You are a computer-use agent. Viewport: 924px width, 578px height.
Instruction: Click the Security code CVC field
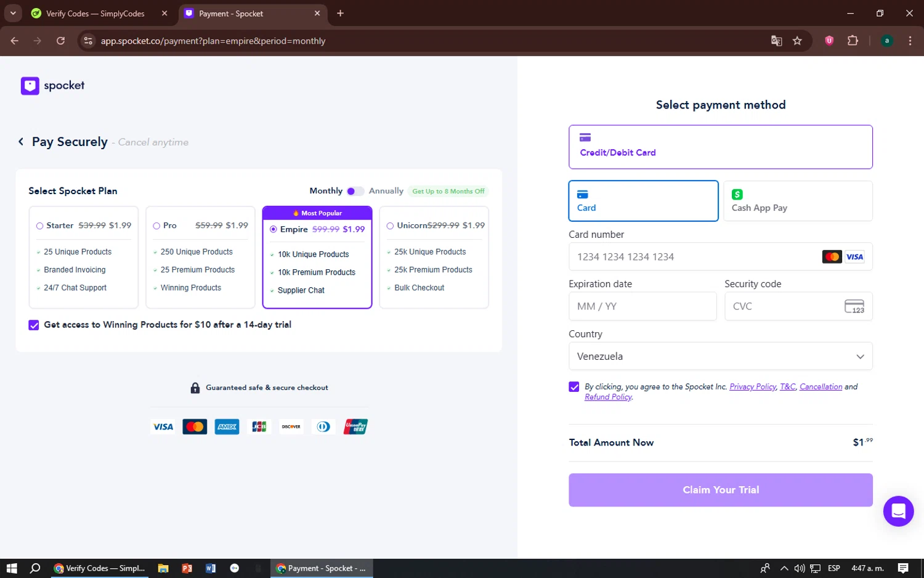pos(798,306)
